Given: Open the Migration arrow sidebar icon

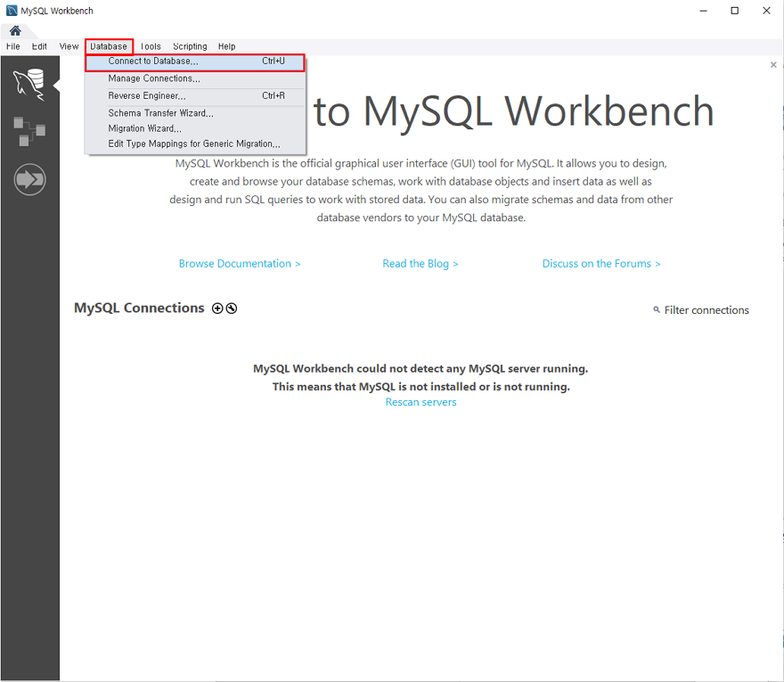Looking at the screenshot, I should [30, 179].
